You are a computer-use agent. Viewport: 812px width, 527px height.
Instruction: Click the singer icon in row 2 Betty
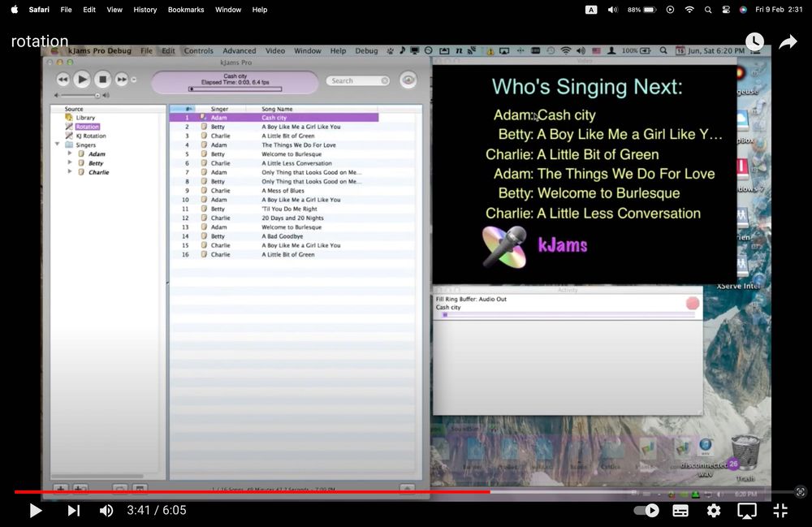click(x=204, y=127)
